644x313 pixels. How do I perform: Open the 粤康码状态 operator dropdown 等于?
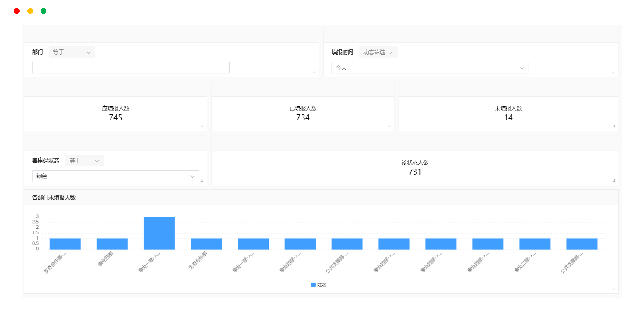[85, 161]
